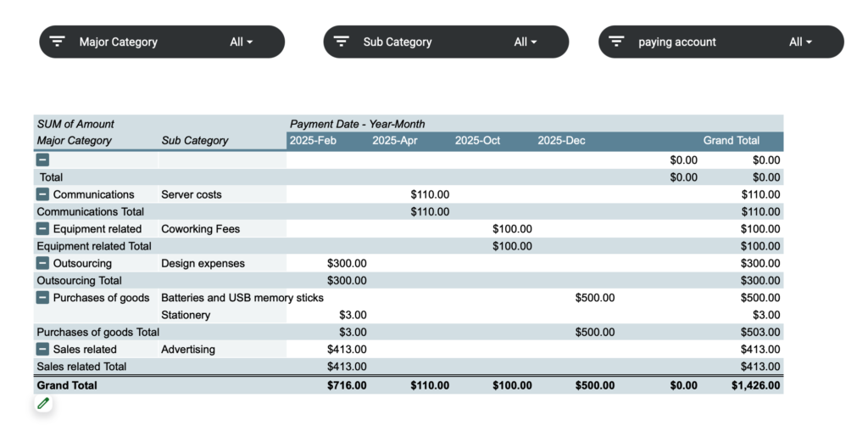Select the 2025-Feb column header
The width and height of the screenshot is (868, 426).
(x=313, y=141)
